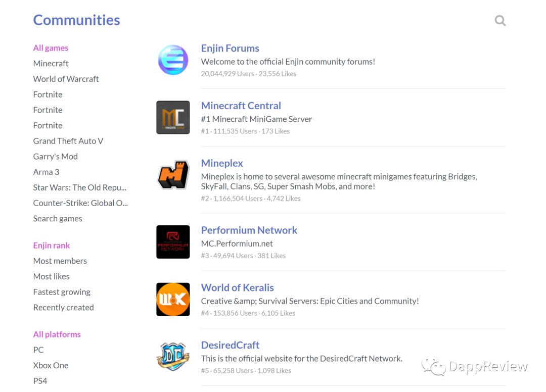
Task: Open the Mineplex community title
Action: [x=222, y=163]
